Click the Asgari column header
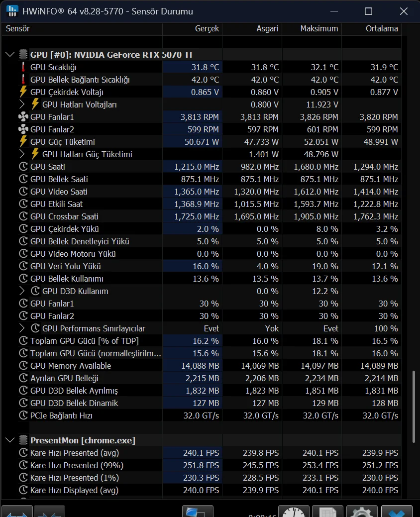420x517 pixels. coord(252,29)
